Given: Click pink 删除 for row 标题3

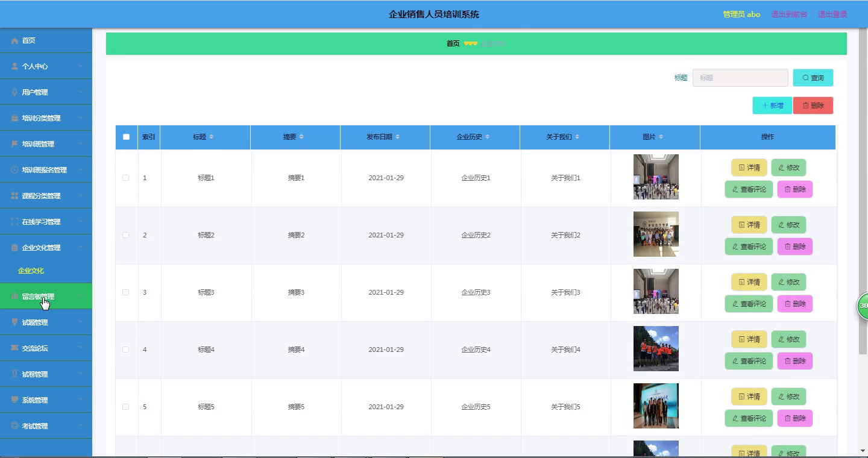Looking at the screenshot, I should tap(795, 304).
